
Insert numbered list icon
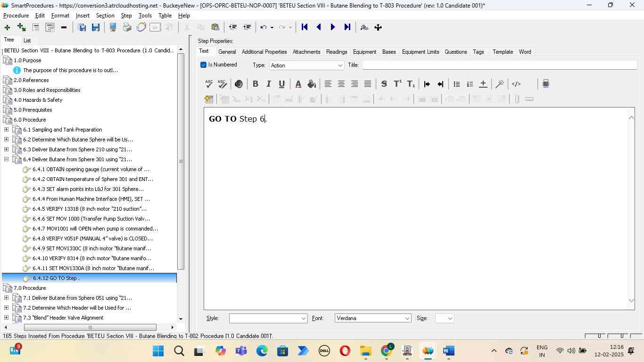tap(470, 84)
